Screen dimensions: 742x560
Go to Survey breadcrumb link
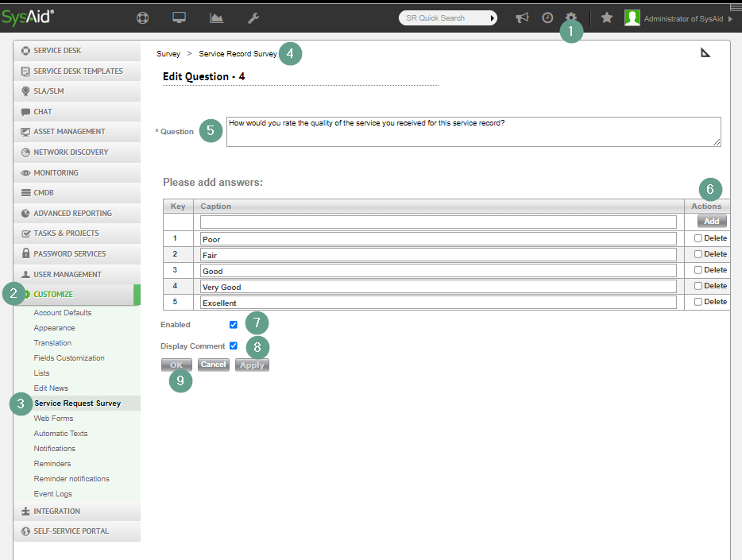click(x=168, y=54)
